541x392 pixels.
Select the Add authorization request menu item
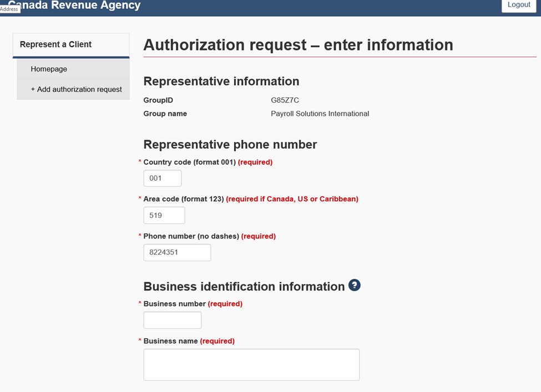pyautogui.click(x=76, y=89)
